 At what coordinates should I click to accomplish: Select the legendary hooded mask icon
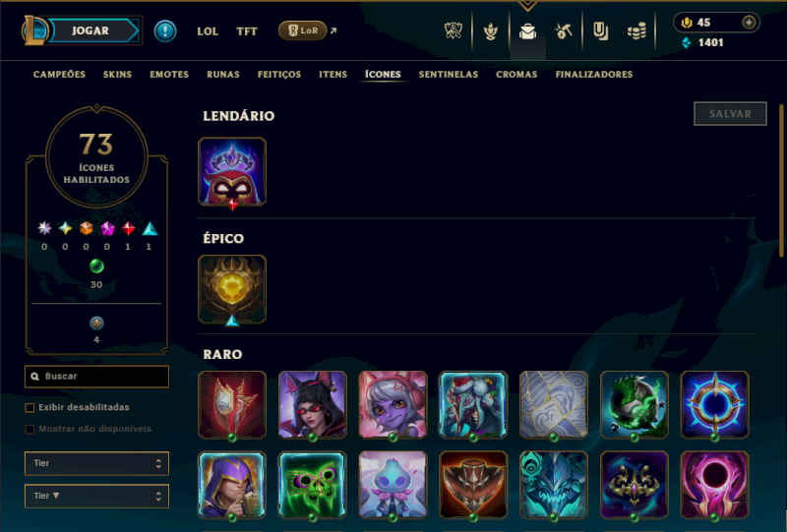click(232, 172)
